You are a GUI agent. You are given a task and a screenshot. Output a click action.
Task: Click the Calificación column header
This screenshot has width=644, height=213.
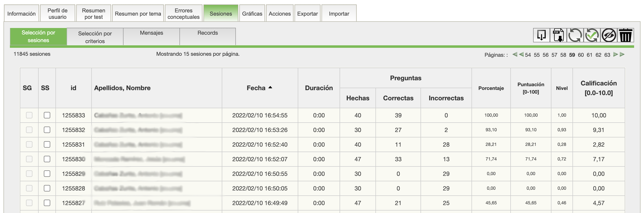598,88
